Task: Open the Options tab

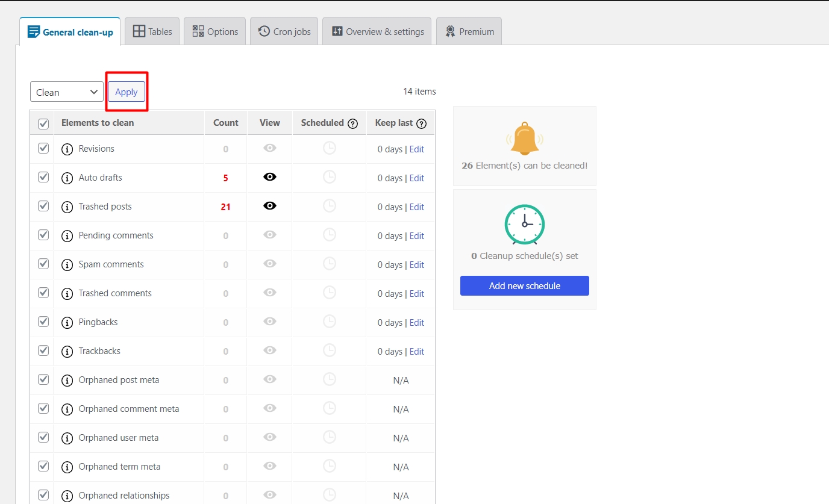Action: pos(215,31)
